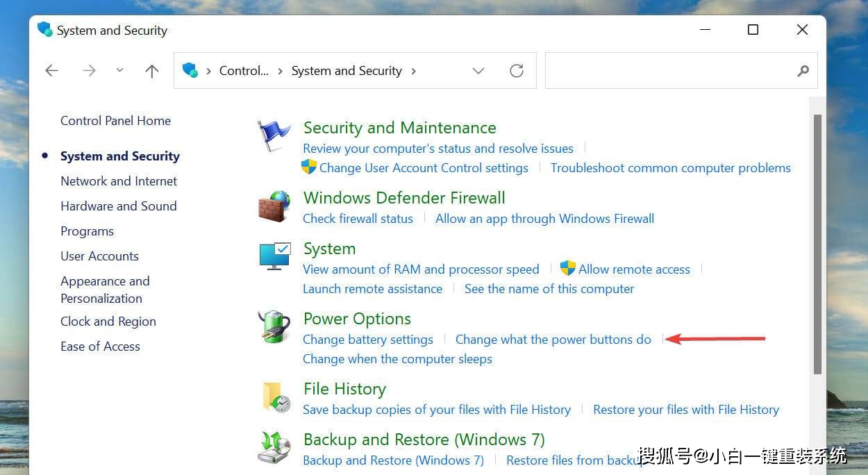Click the search magnifier icon
This screenshot has width=868, height=475.
pyautogui.click(x=803, y=71)
